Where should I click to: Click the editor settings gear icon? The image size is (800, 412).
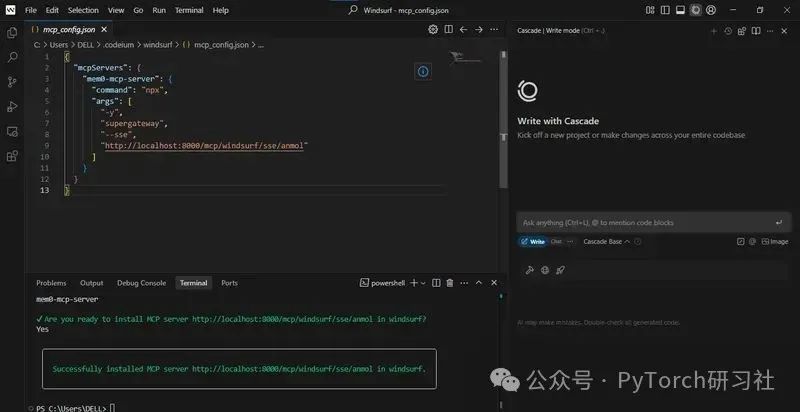(x=433, y=30)
